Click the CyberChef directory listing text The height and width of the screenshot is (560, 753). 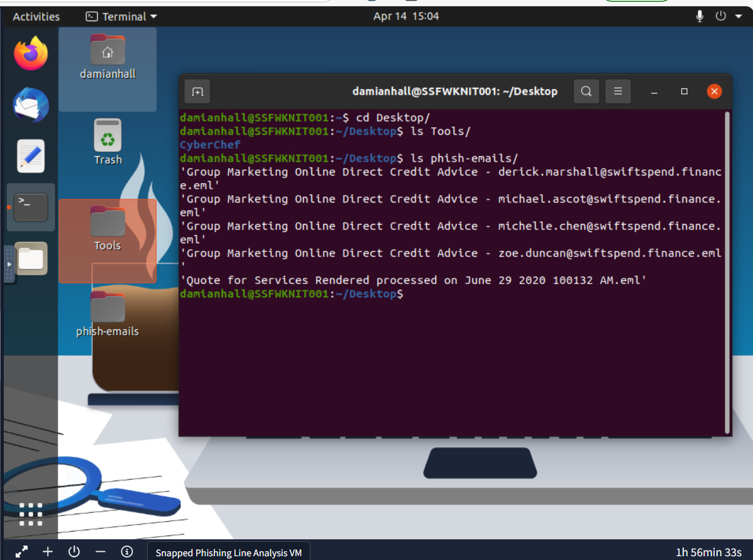tap(210, 145)
